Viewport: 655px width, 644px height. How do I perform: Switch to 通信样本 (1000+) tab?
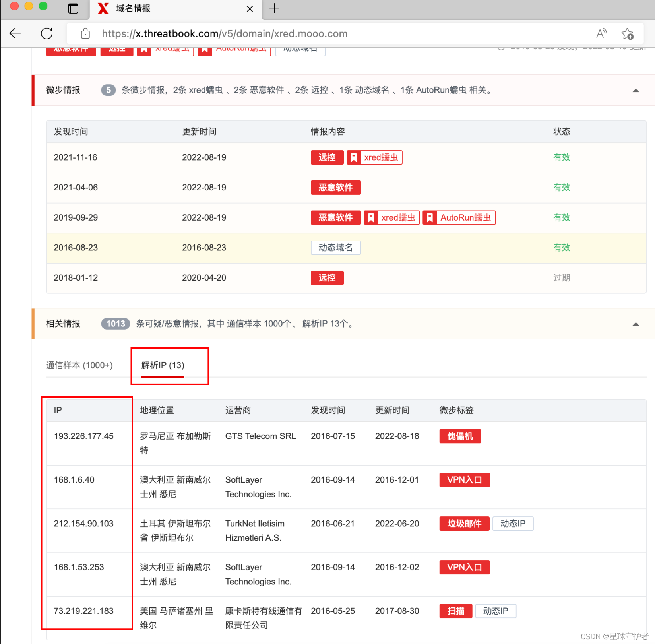(79, 365)
